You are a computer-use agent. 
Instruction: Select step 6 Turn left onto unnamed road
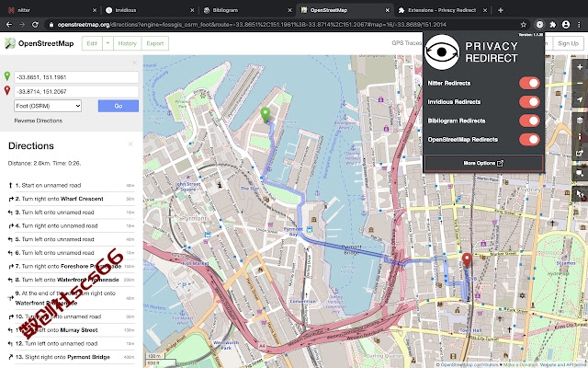(72, 253)
